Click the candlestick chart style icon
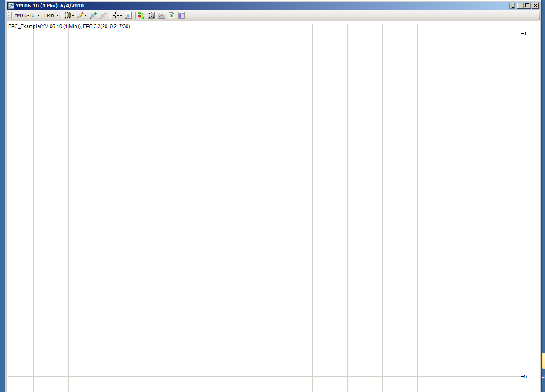The width and height of the screenshot is (545, 392). pos(68,15)
